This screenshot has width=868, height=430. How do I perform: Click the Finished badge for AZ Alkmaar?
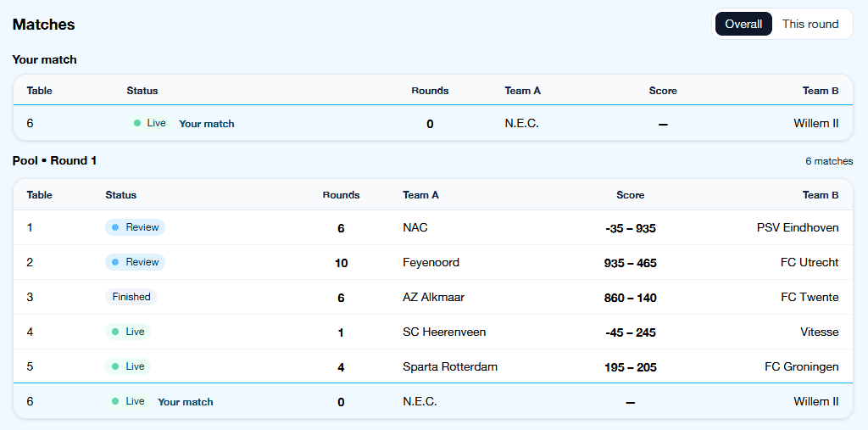click(x=131, y=297)
